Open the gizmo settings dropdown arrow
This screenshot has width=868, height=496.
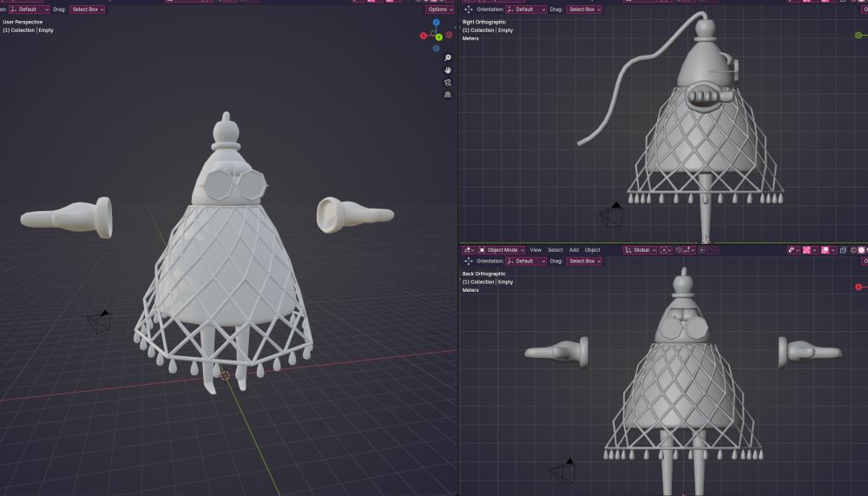(815, 250)
